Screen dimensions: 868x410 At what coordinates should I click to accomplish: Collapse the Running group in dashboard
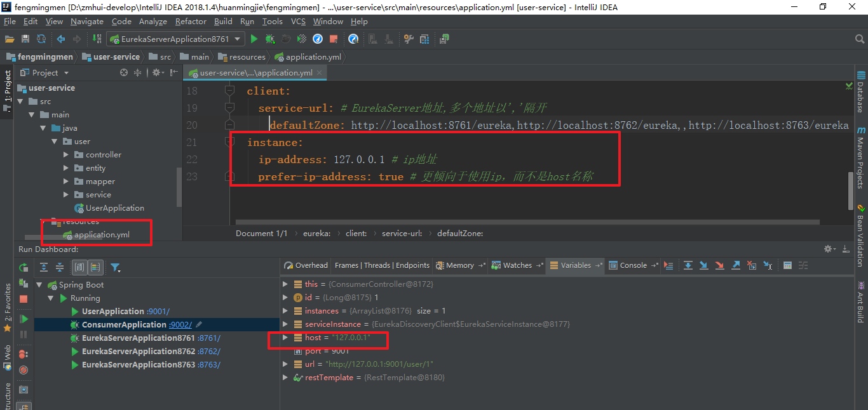[x=51, y=298]
